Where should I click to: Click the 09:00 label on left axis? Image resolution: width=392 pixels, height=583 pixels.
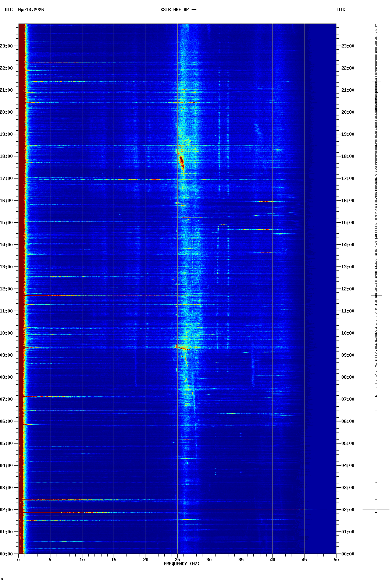[7, 355]
